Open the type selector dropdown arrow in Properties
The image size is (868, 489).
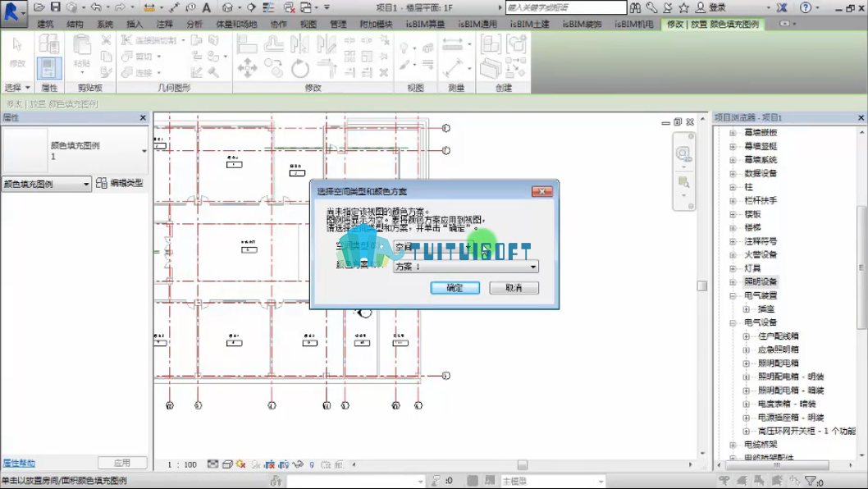pos(144,151)
